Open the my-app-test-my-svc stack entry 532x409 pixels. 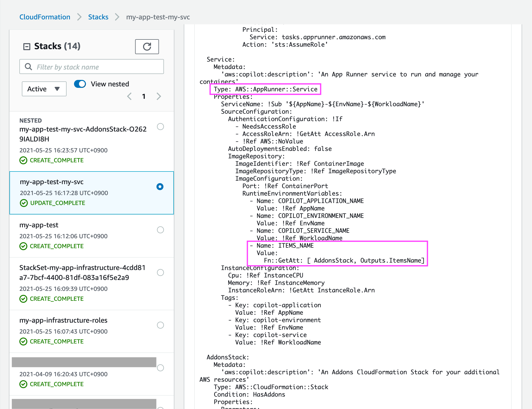(52, 182)
